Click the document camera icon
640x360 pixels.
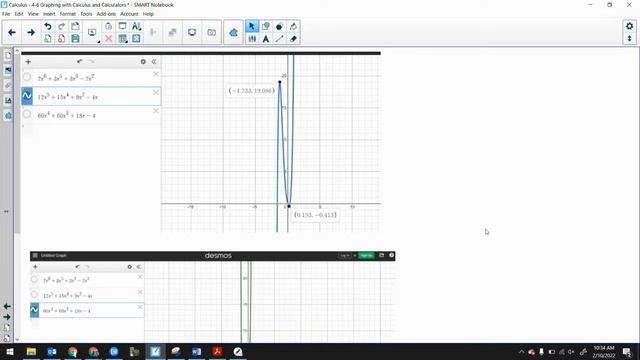coord(192,32)
